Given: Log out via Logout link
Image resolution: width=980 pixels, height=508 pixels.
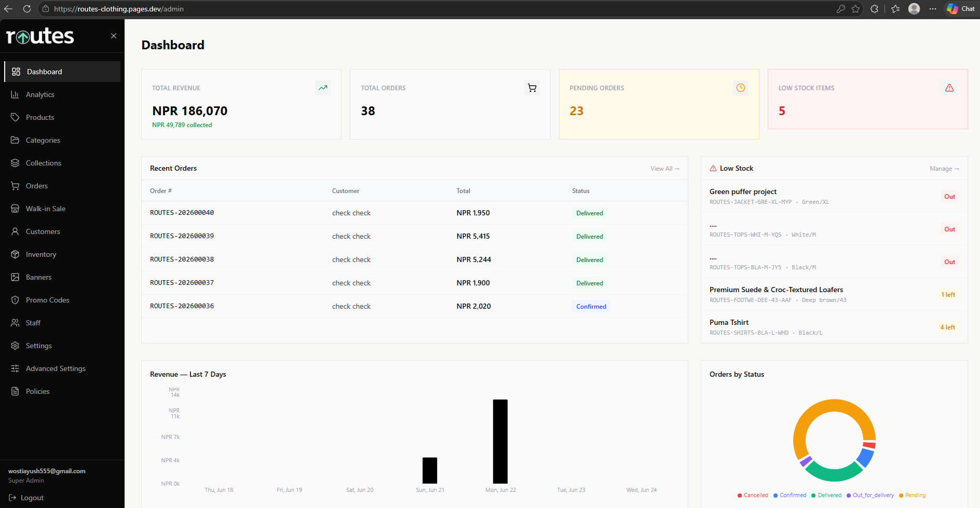Looking at the screenshot, I should (26, 498).
